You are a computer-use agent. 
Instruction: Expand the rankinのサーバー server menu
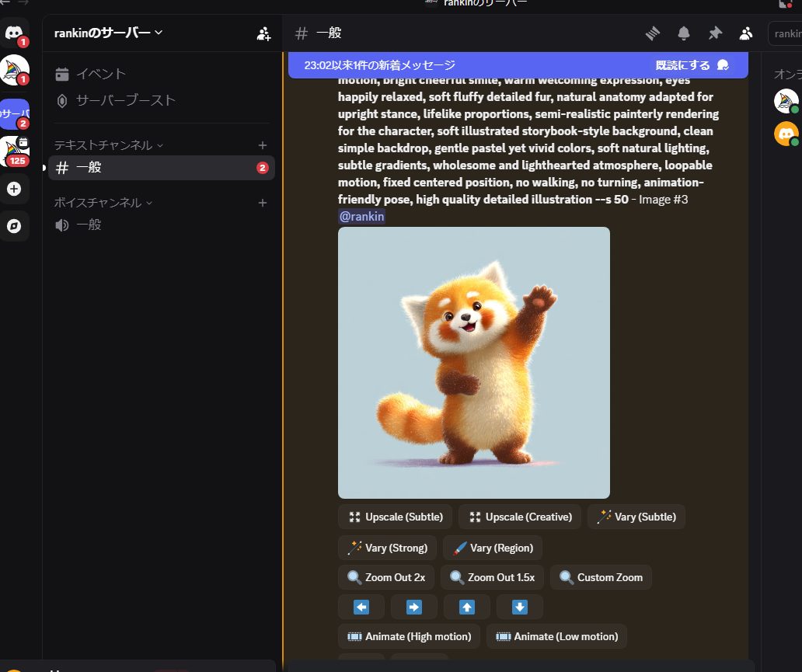tap(108, 33)
